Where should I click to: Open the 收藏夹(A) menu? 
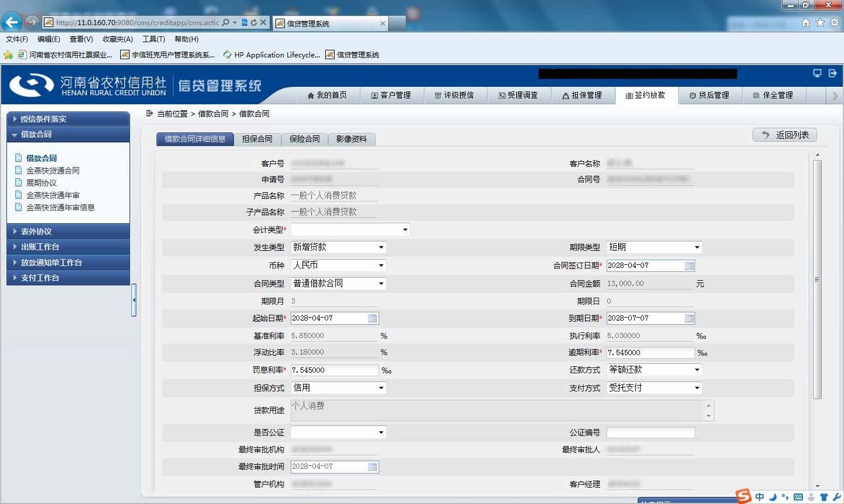(118, 39)
